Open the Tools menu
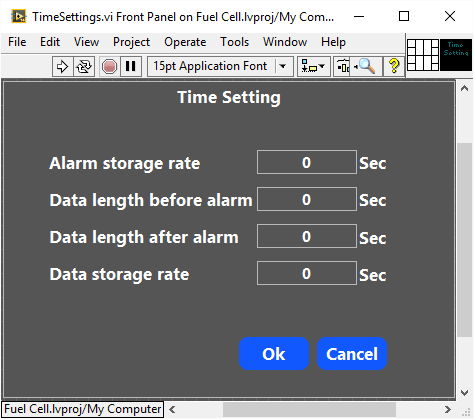Screen dimensions: 474x419 point(235,42)
